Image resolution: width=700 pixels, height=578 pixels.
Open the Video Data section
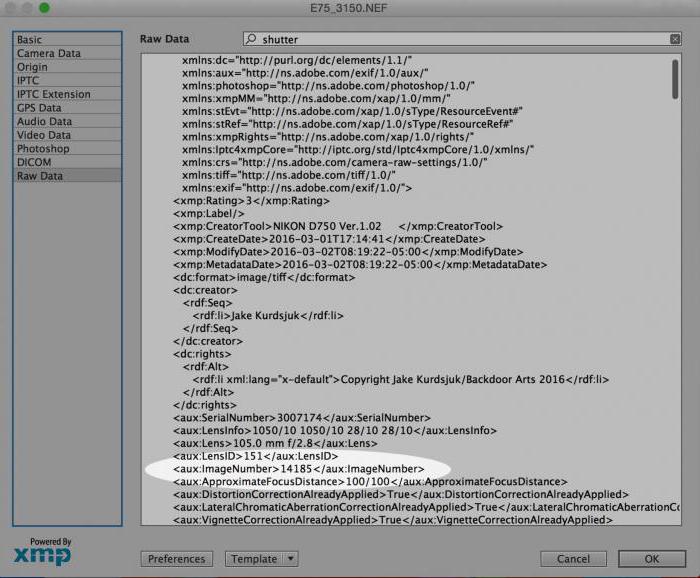click(67, 135)
